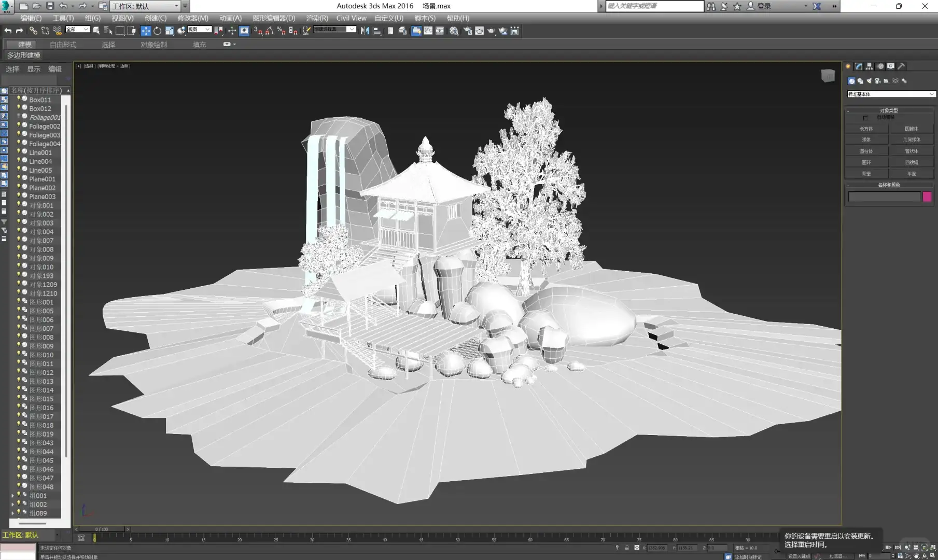Switch to the Lights creation category icon

pos(869,81)
